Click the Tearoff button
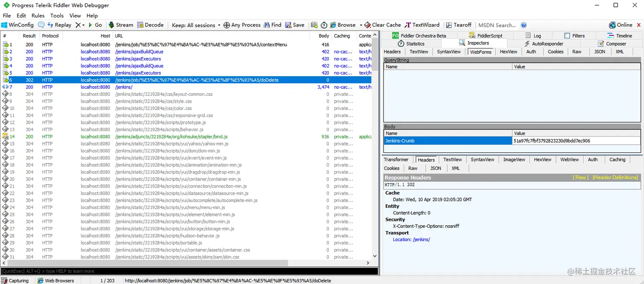 [459, 25]
